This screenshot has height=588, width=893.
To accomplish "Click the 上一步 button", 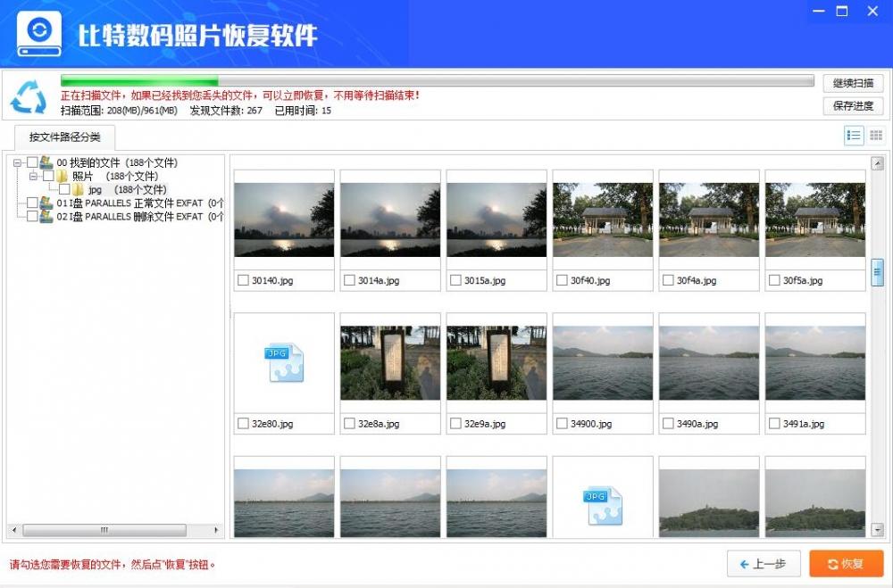I will click(764, 564).
